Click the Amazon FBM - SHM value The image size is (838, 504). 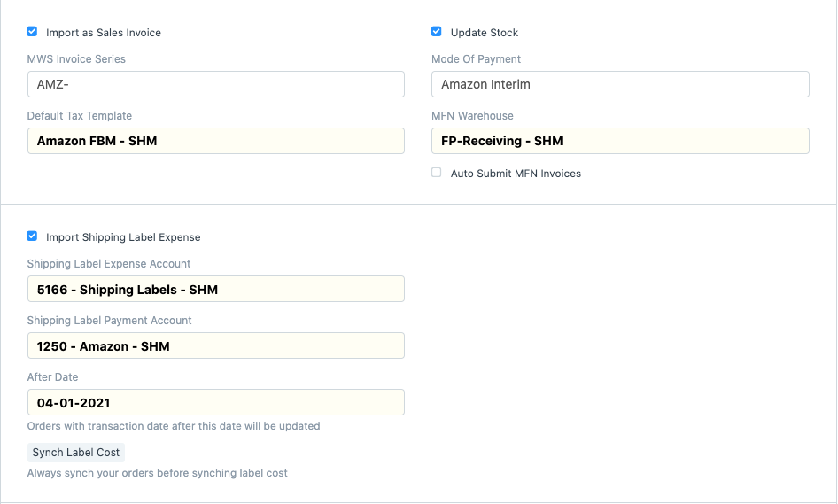tap(97, 141)
